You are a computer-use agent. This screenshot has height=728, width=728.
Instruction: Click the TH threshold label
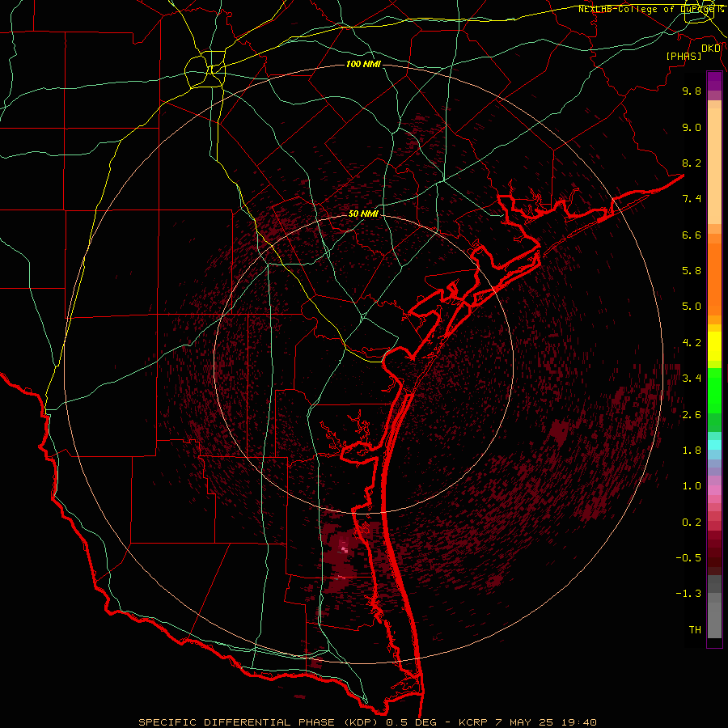point(695,630)
